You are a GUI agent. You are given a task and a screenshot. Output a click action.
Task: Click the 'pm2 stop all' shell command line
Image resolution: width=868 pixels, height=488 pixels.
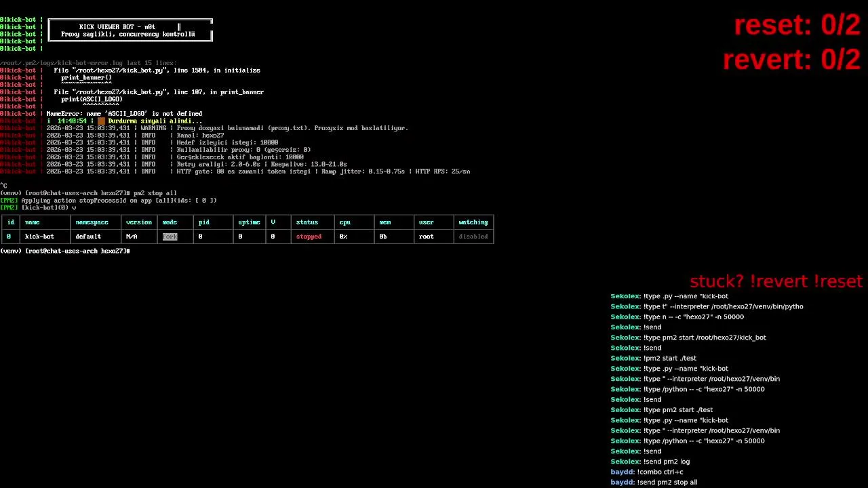[x=88, y=193]
